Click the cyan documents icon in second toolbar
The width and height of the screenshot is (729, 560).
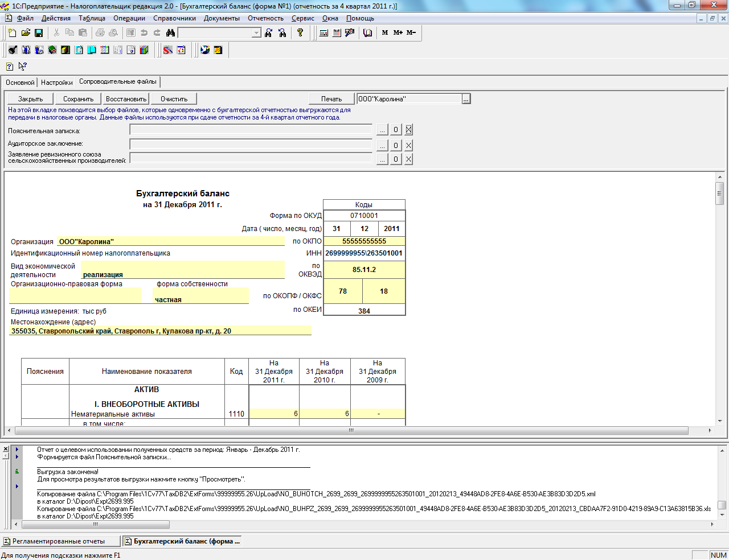(x=92, y=50)
